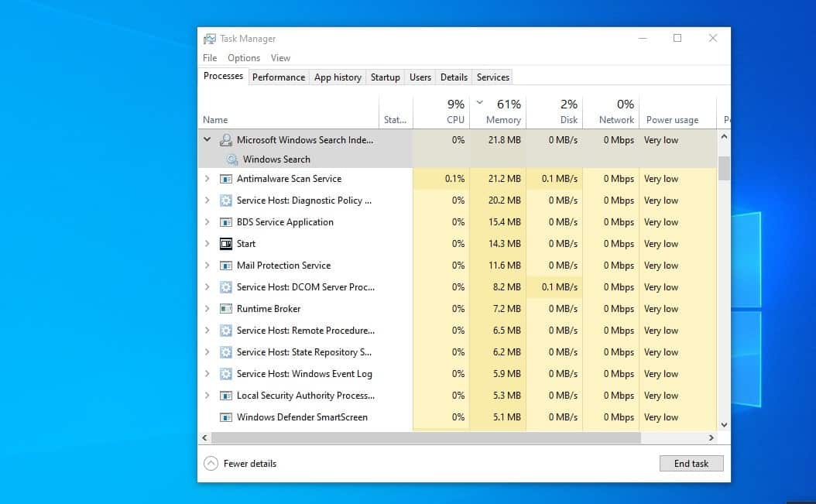Screen dimensions: 816x504
Task: Expand the Service Host: DCOM Server row
Action: pos(207,287)
